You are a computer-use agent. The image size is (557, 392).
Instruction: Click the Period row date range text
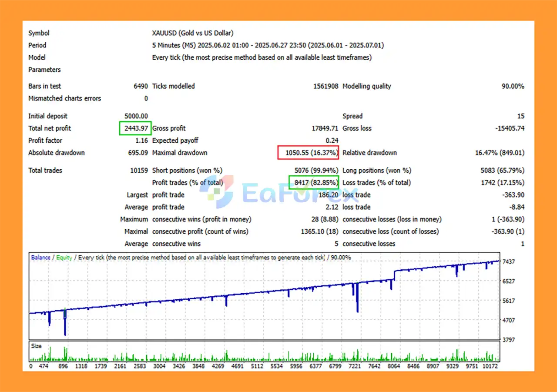click(x=268, y=45)
